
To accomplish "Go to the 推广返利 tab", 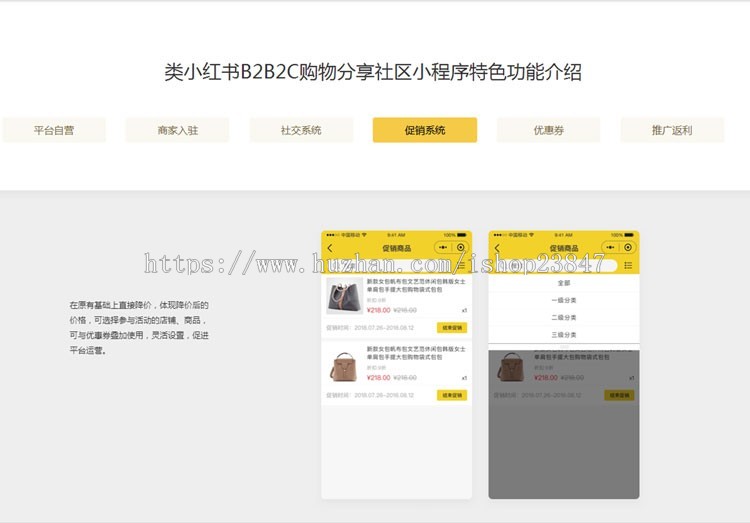I will (x=672, y=130).
